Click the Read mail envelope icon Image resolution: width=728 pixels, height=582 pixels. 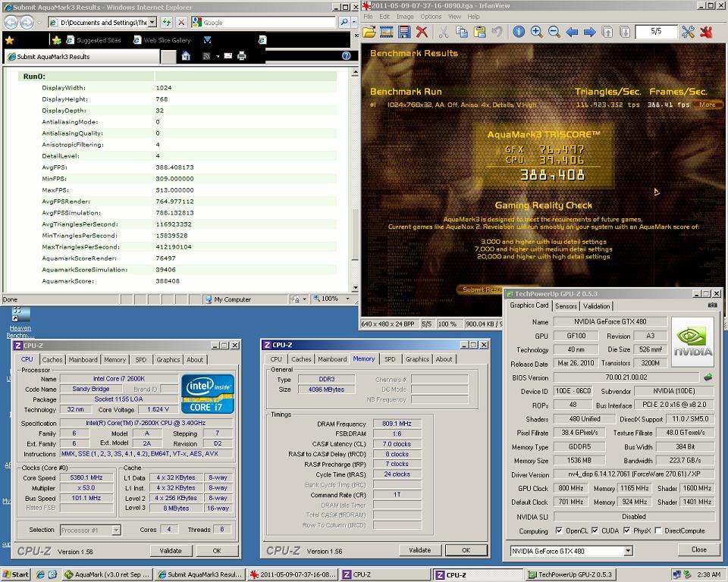point(228,55)
